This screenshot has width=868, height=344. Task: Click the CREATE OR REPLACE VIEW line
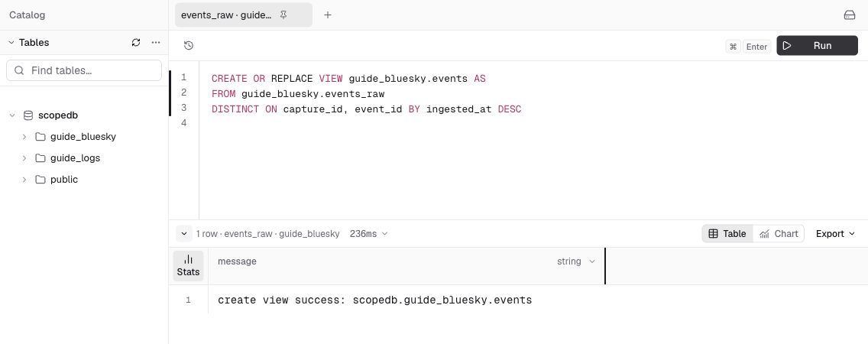348,79
